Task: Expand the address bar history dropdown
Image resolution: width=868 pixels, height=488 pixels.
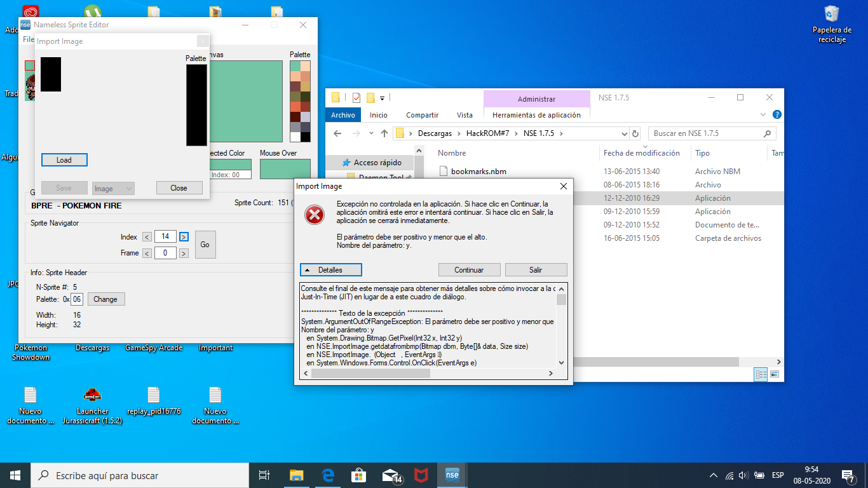Action: tap(624, 133)
